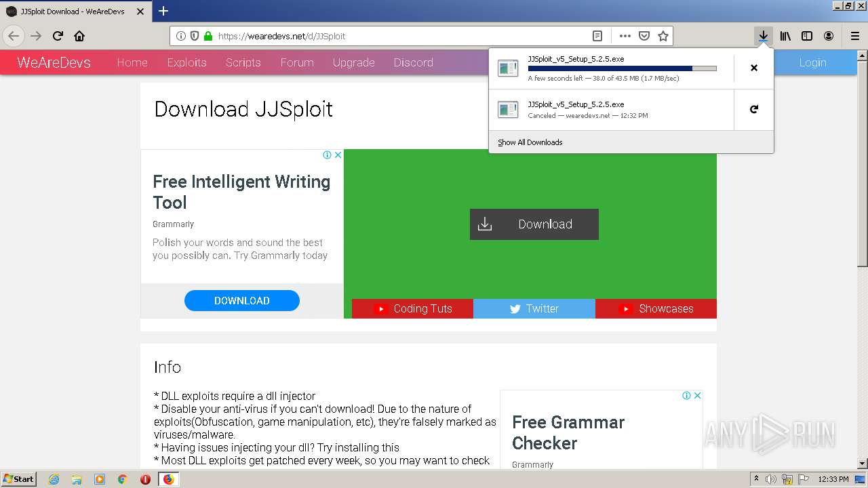Open Firefox account icon

point(829,36)
